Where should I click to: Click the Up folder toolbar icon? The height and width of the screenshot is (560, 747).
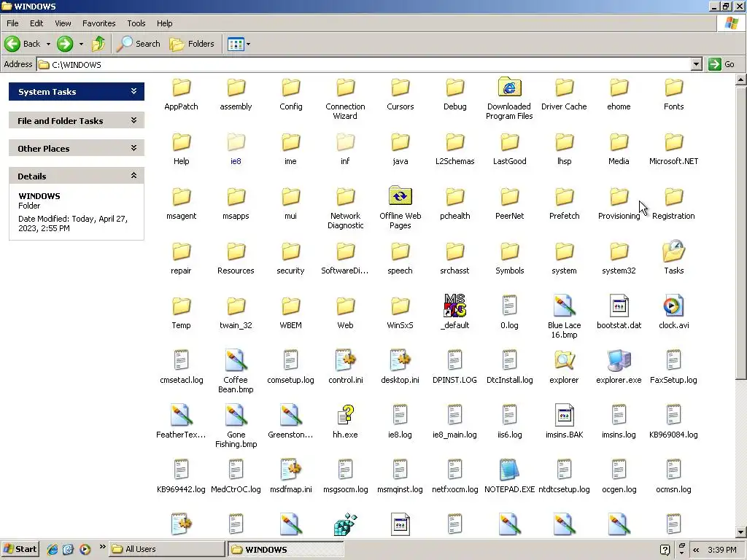pyautogui.click(x=98, y=44)
